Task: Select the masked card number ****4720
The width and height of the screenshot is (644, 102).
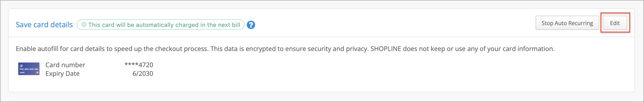Action: click(139, 65)
